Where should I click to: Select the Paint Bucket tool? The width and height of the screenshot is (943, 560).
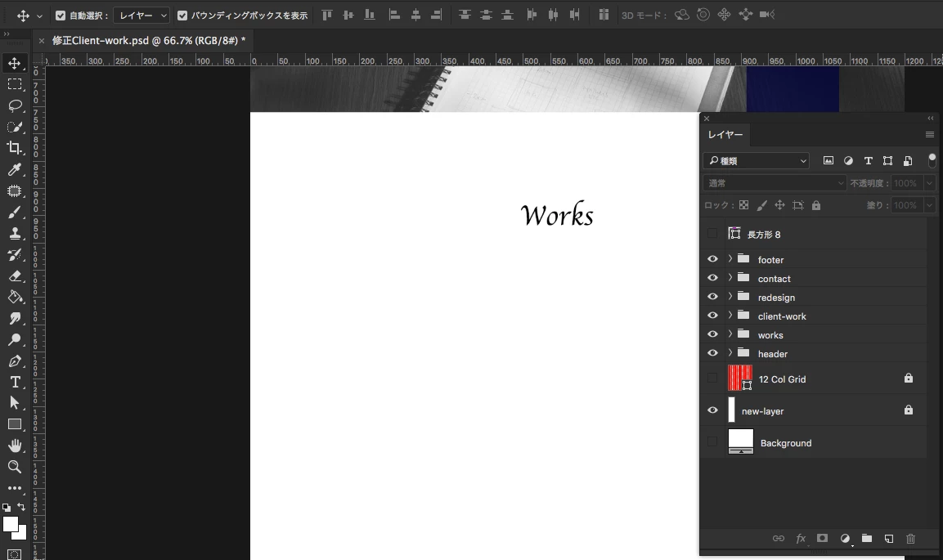point(15,297)
